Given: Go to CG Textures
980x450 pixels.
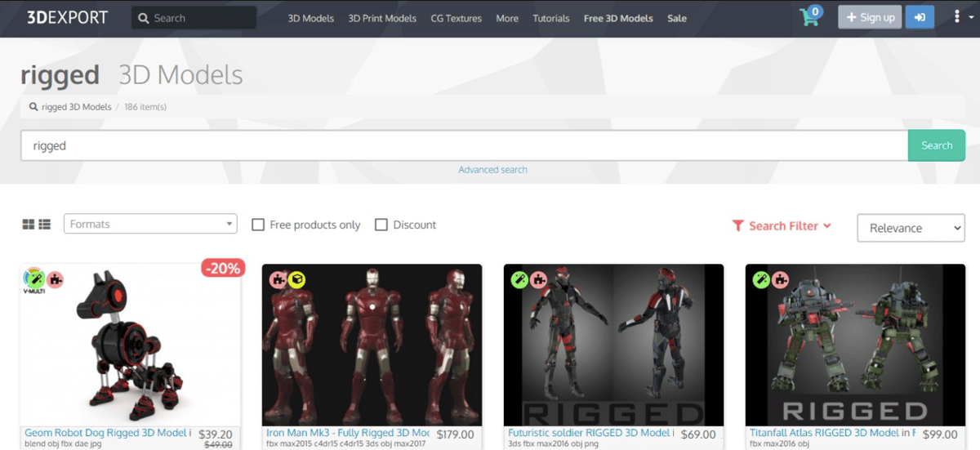Looking at the screenshot, I should [456, 18].
